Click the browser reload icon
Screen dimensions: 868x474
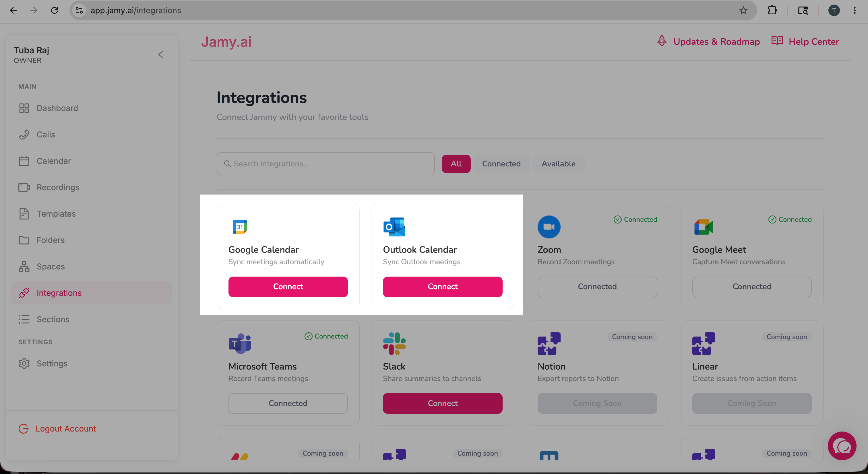click(x=55, y=10)
